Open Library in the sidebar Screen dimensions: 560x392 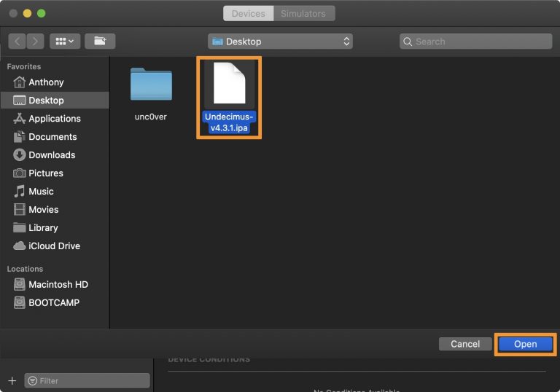point(55,228)
